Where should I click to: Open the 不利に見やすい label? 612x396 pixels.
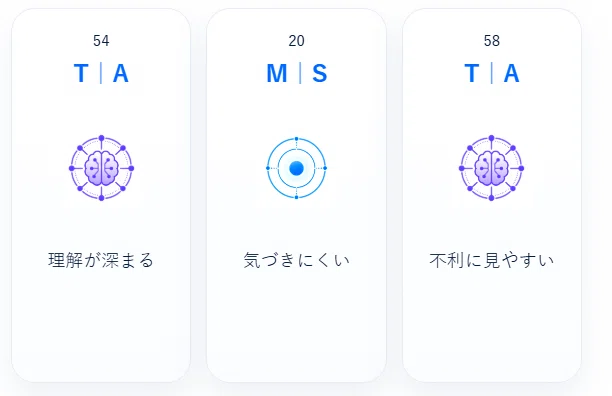492,260
